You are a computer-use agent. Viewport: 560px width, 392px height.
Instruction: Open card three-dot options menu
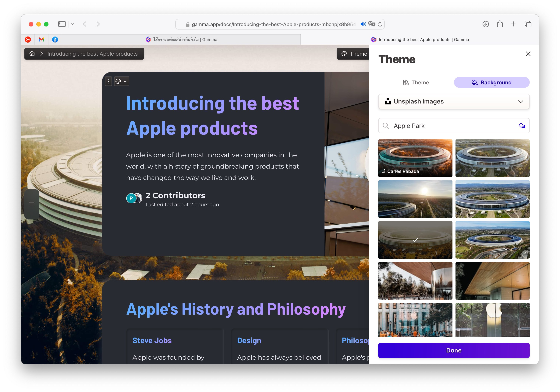(108, 81)
